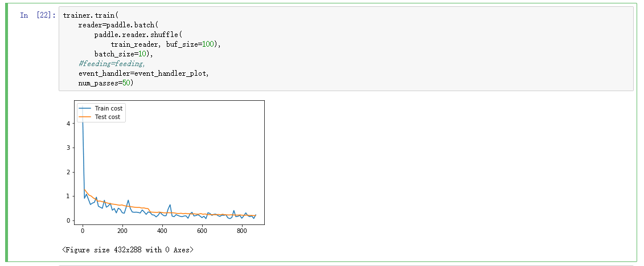This screenshot has height=266, width=644.
Task: Click the In [22] cell prompt
Action: 38,15
